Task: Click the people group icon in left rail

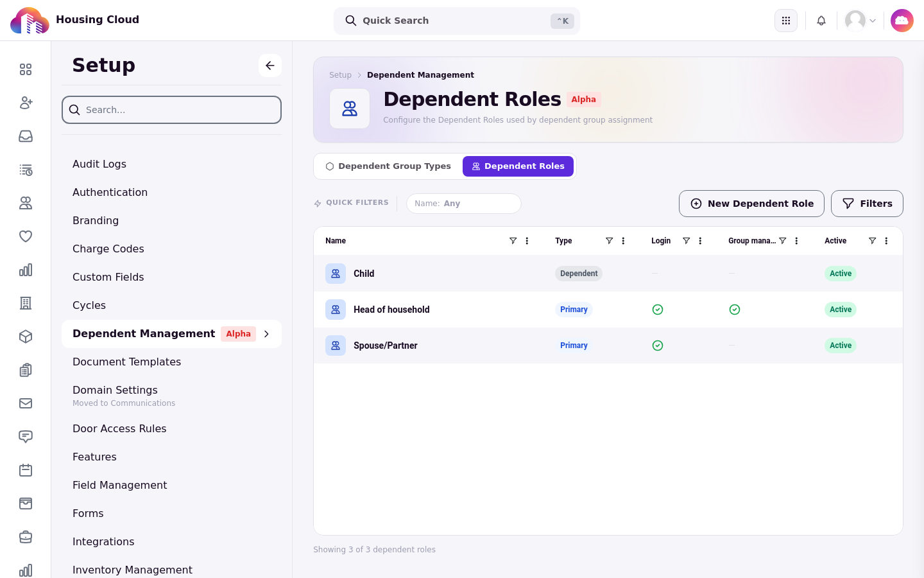Action: click(26, 203)
